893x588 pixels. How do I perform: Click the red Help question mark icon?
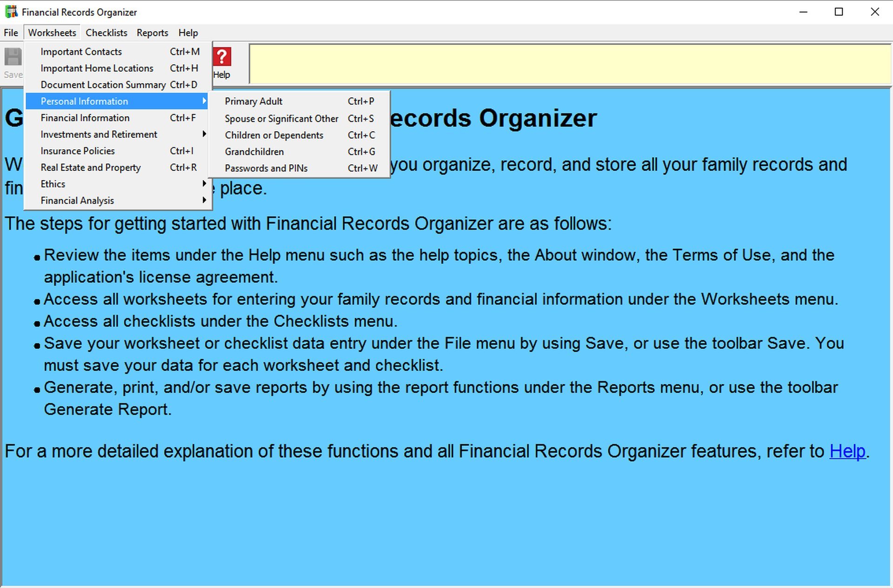(x=222, y=57)
